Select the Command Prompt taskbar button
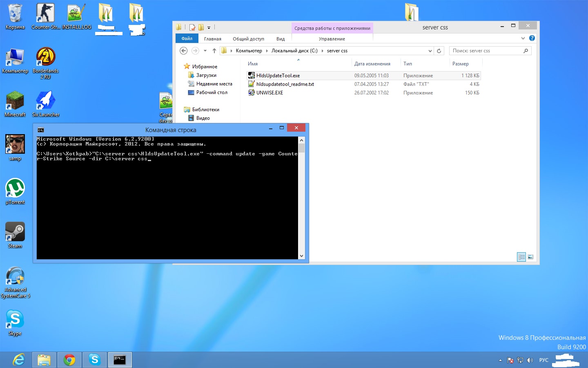Image resolution: width=588 pixels, height=368 pixels. (x=120, y=360)
